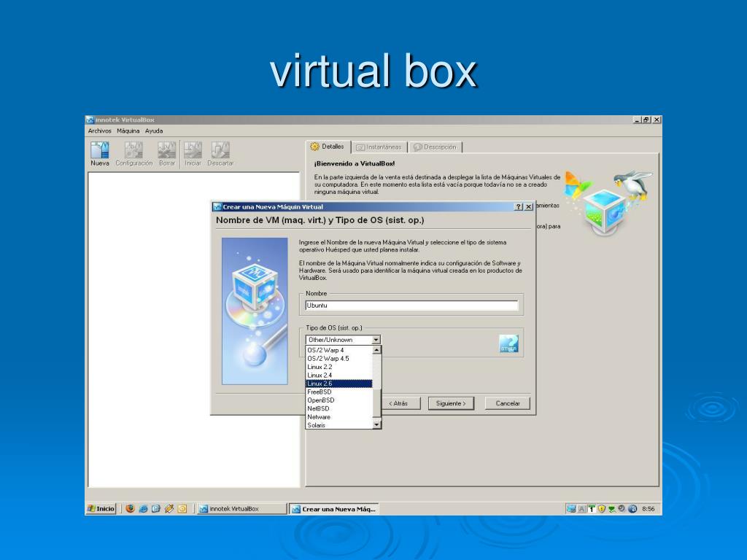The image size is (747, 560).
Task: Launch Firefox from the quick launch bar
Action: (130, 508)
